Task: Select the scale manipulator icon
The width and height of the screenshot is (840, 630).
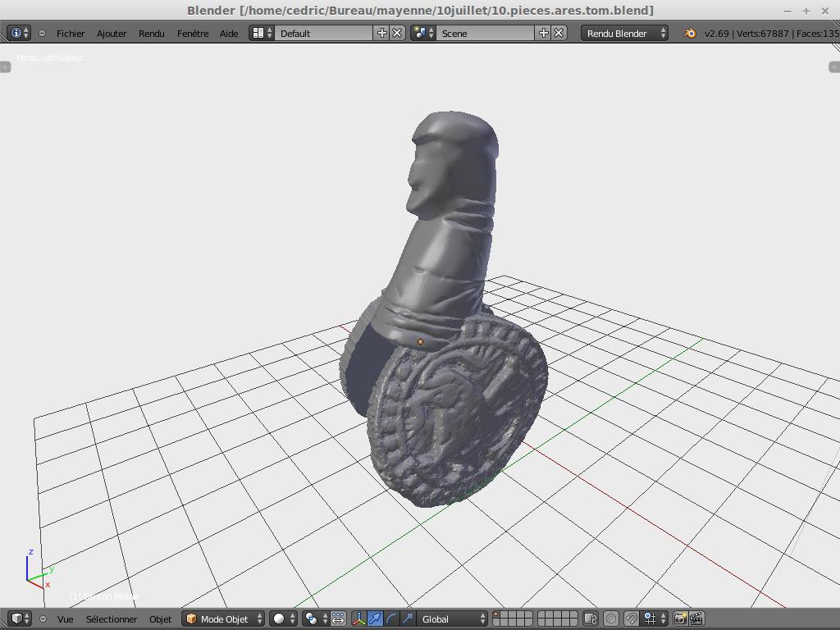Action: pyautogui.click(x=408, y=619)
